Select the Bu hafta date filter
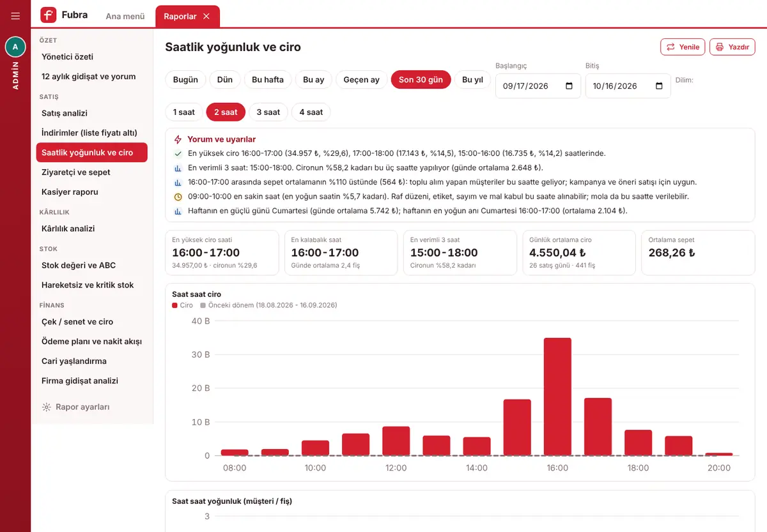The image size is (767, 532). (x=268, y=80)
